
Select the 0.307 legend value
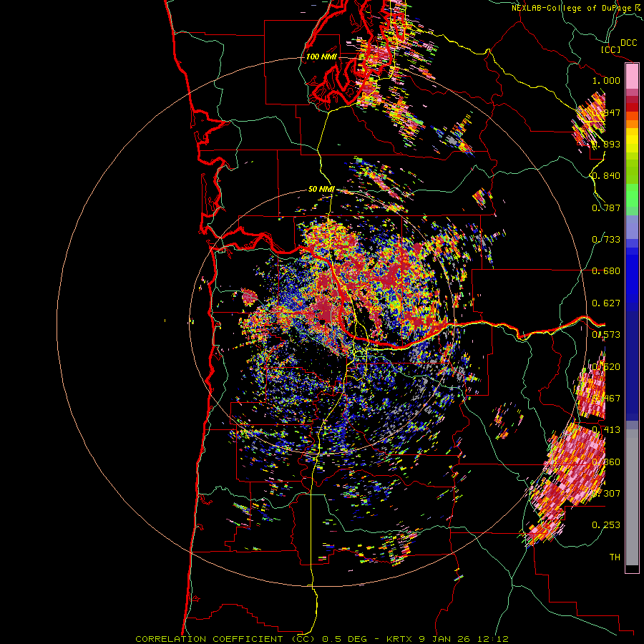(x=606, y=493)
